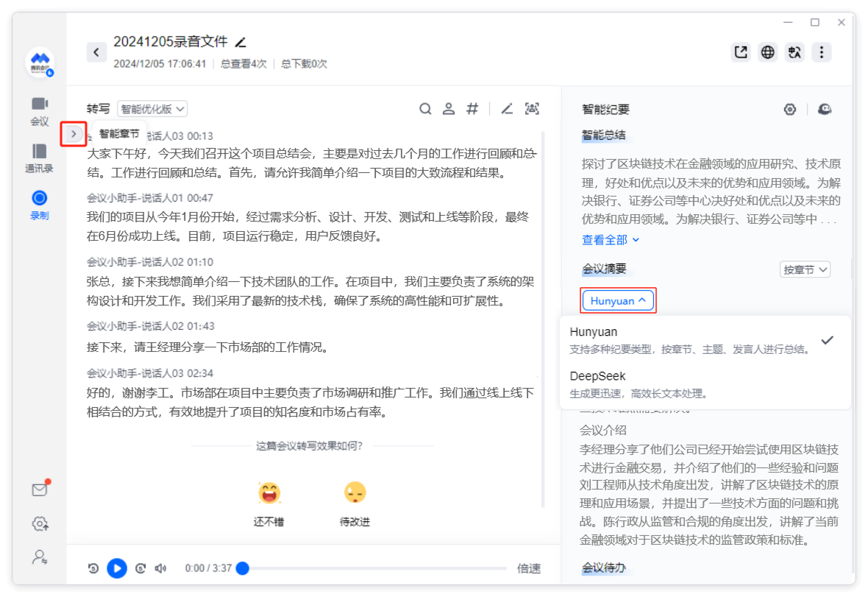Rate the transcript as 还不错

click(269, 504)
